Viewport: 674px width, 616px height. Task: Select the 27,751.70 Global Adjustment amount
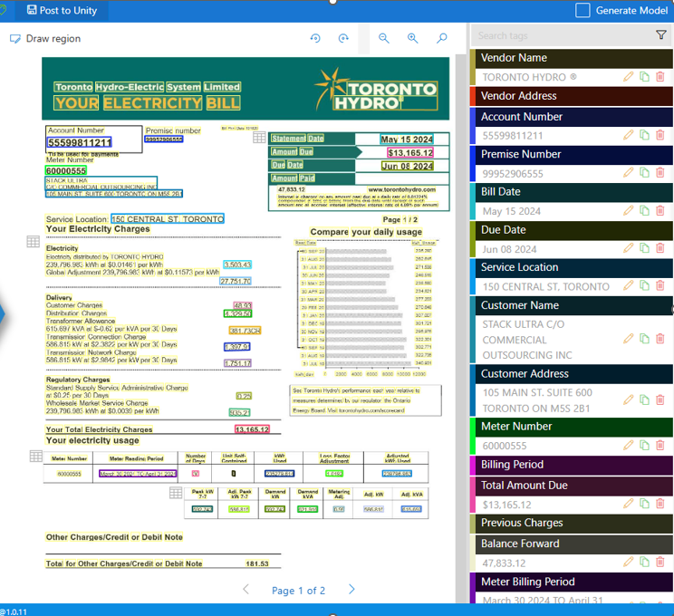tap(236, 281)
